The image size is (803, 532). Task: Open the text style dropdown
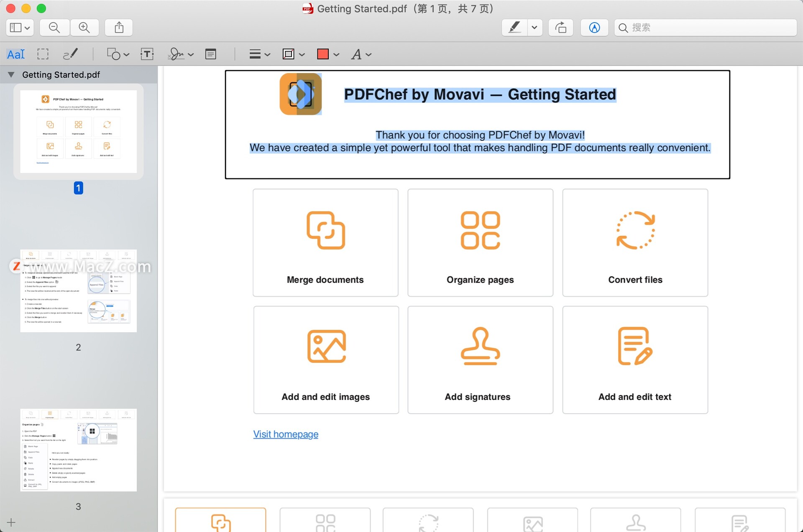pos(361,54)
